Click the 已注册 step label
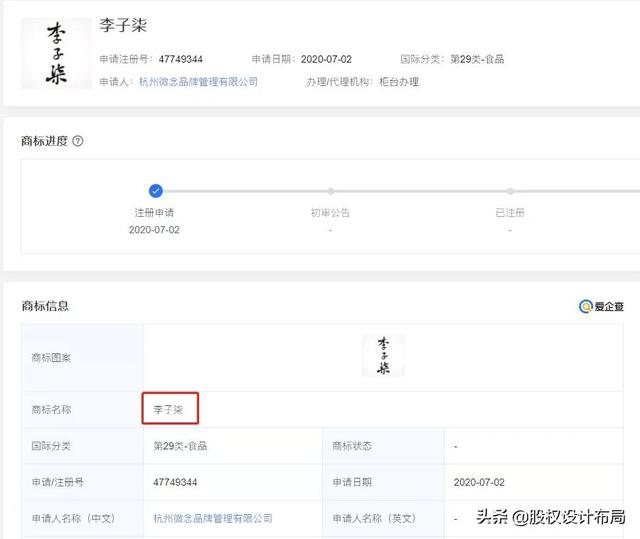This screenshot has height=539, width=640. pos(510,213)
